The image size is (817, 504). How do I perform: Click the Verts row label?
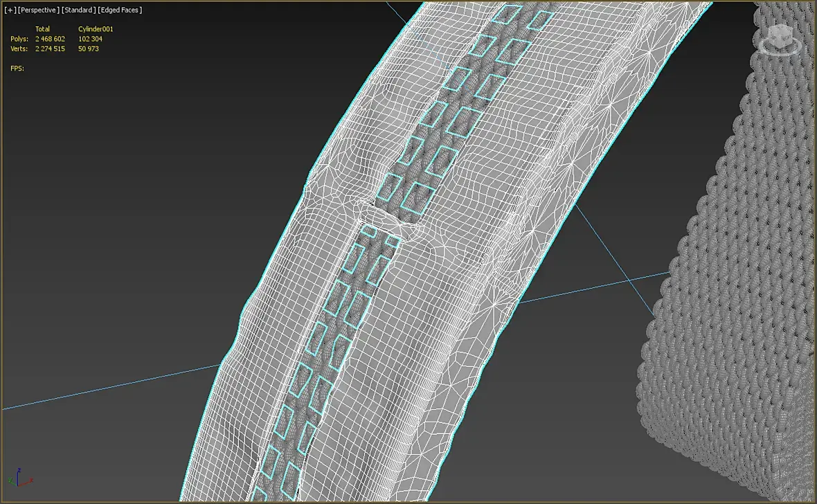[19, 49]
